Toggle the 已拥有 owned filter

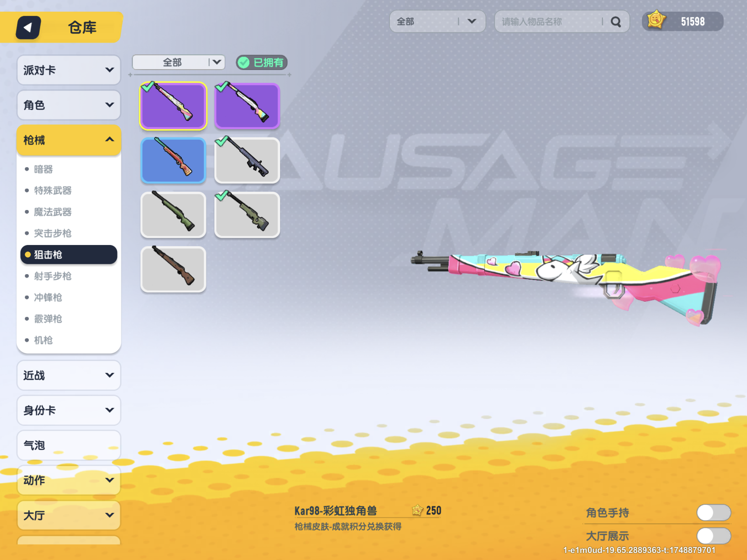[x=262, y=62]
